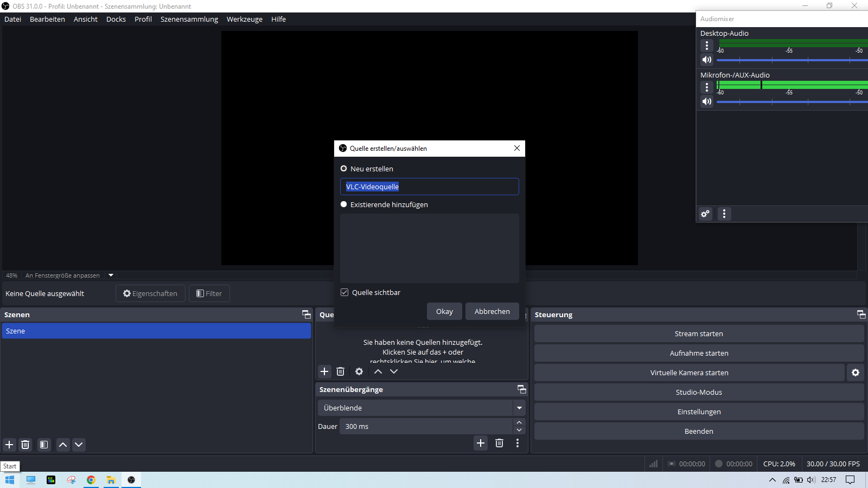Open the Hilfe menu
Screen dimensions: 868x488
coord(278,19)
